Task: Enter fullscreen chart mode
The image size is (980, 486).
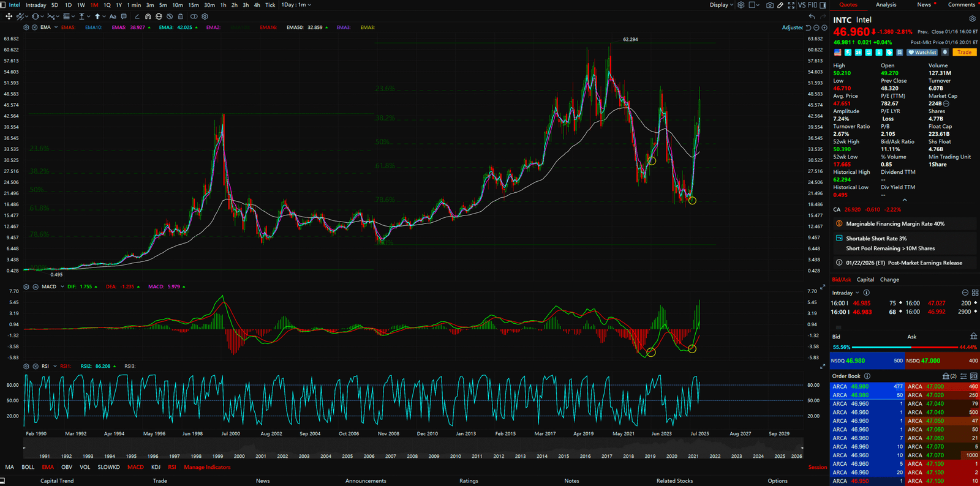Action: (791, 5)
